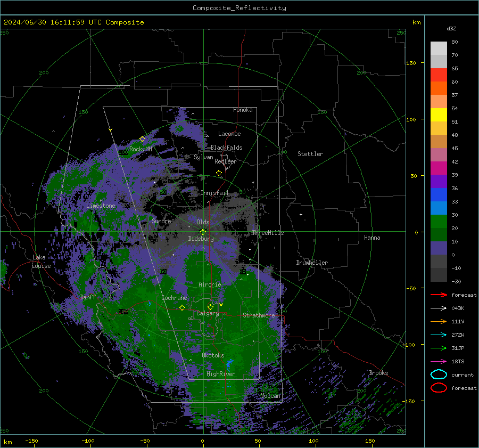The height and width of the screenshot is (448, 479).
Task: Click the red forecast arrow in legend
Action: tap(439, 295)
